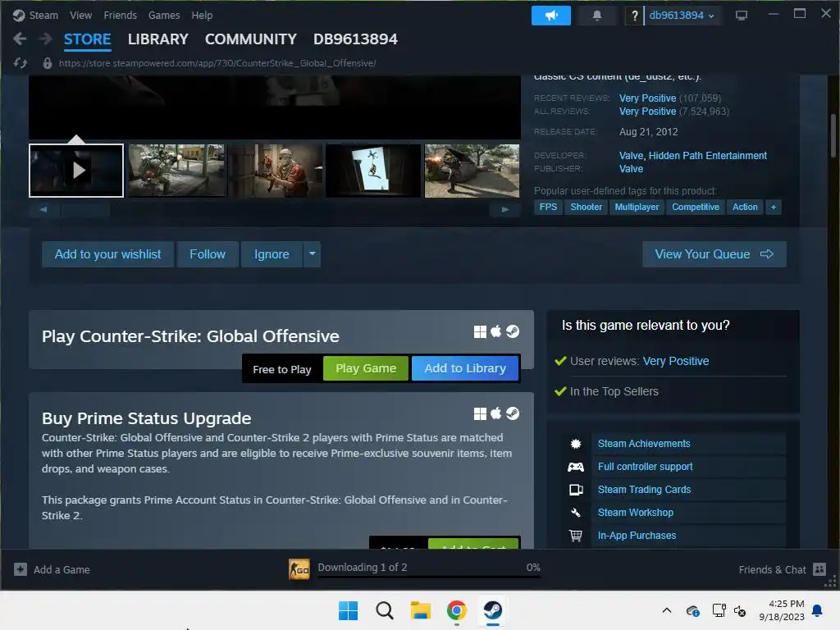Click the question mark help icon
Viewport: 840px width, 630px height.
click(634, 16)
